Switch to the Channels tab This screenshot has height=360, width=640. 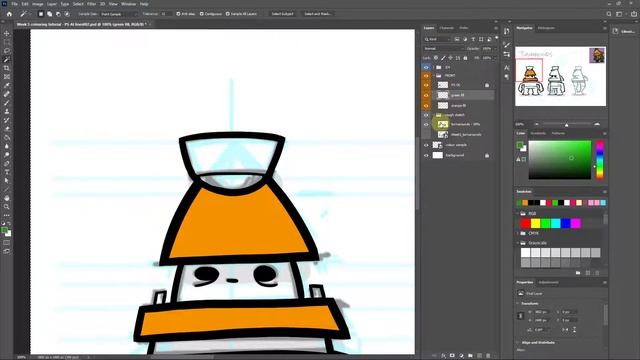(447, 28)
